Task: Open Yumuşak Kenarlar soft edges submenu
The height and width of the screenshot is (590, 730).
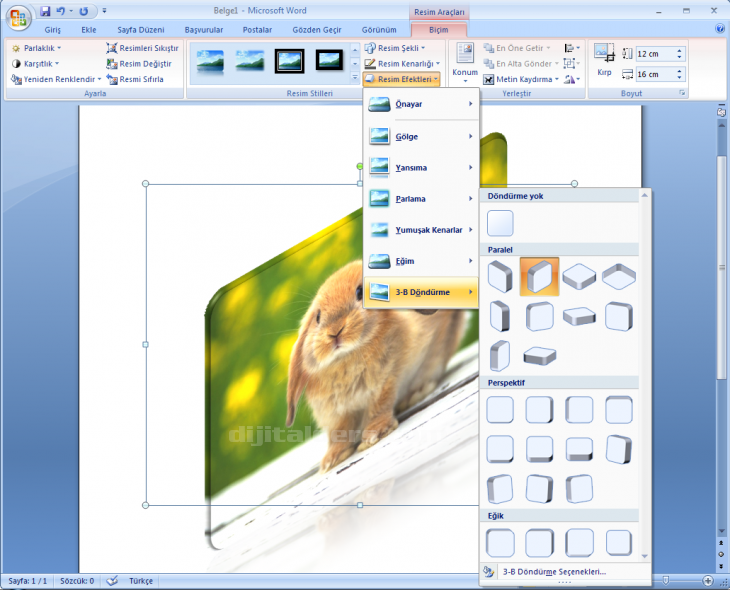Action: [421, 230]
